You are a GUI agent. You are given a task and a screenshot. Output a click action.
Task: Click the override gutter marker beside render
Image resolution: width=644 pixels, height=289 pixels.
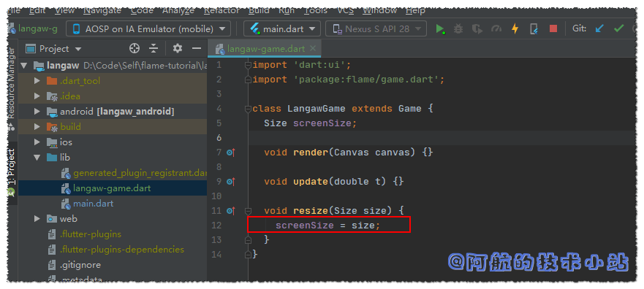pos(231,153)
